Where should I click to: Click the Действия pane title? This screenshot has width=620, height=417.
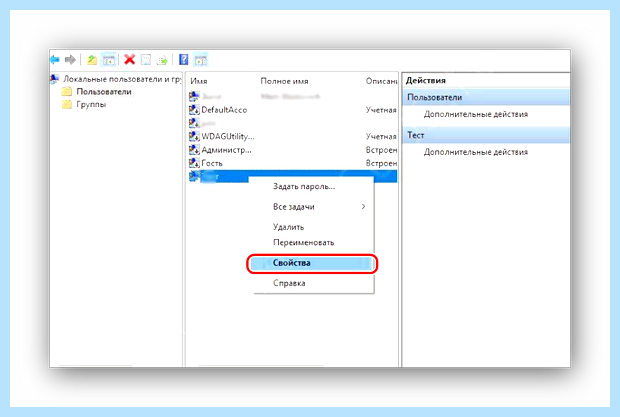(x=426, y=80)
